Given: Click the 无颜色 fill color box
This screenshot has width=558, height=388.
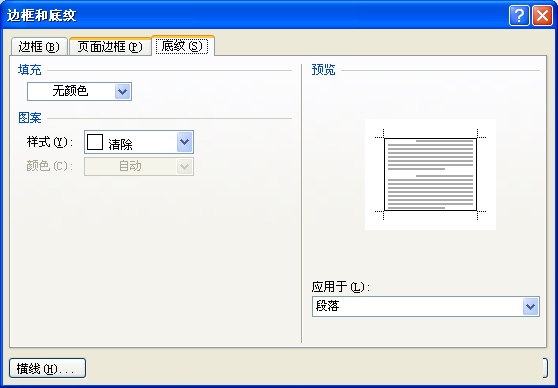Looking at the screenshot, I should [79, 91].
